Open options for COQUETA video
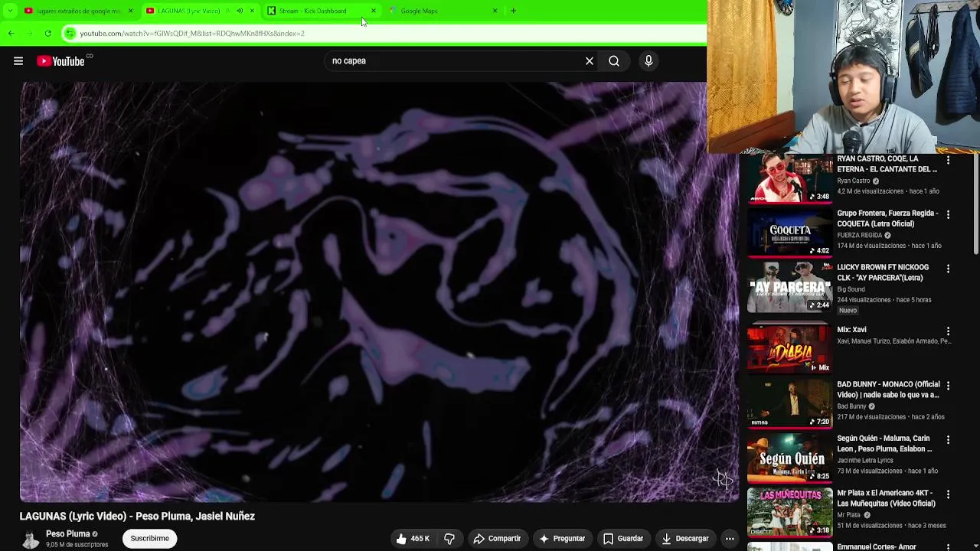The width and height of the screenshot is (980, 551). pos(948,215)
